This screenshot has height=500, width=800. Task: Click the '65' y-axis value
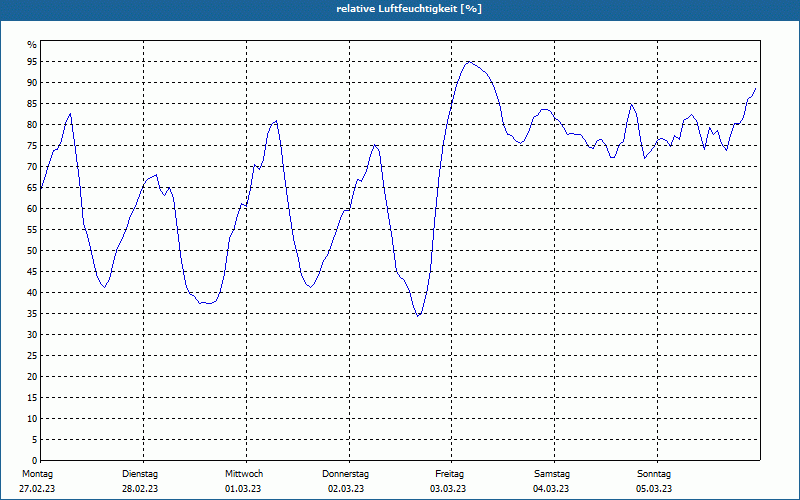tap(32, 188)
